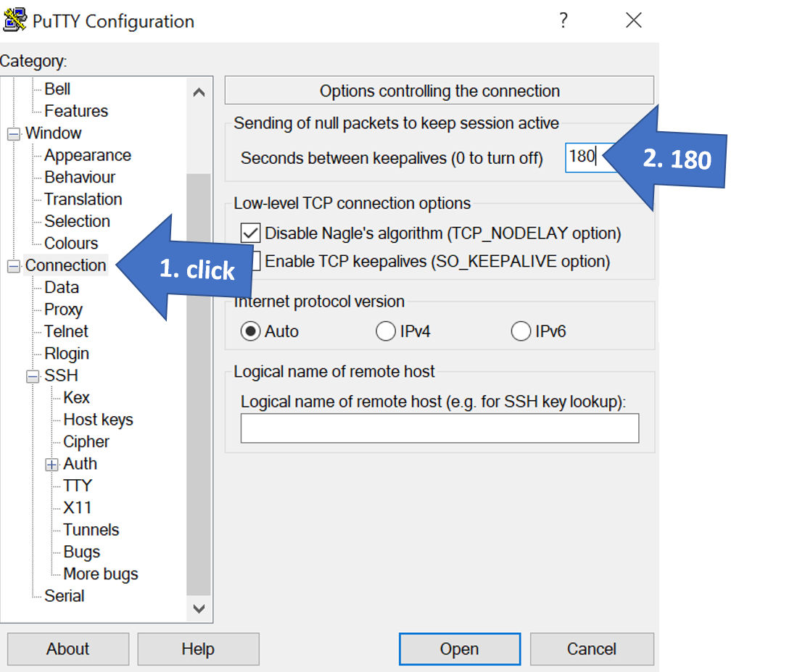Toggle Disable Nagle's algorithm checkbox

point(250,233)
